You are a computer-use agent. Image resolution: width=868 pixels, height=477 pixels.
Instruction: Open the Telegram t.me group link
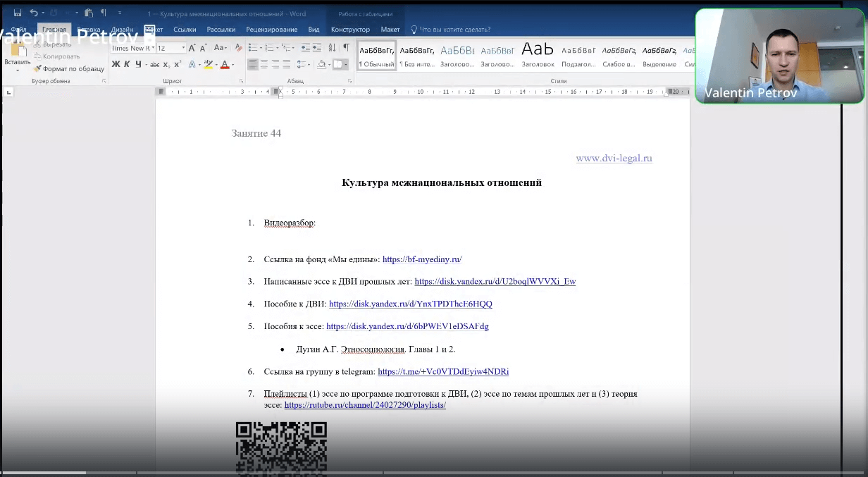443,372
